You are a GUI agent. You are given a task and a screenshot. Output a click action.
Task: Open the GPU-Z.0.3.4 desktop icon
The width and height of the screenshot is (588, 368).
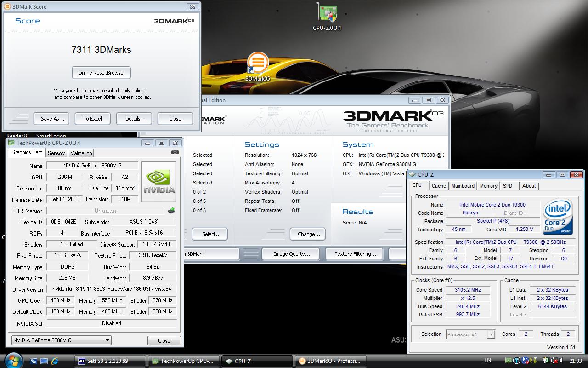(327, 17)
